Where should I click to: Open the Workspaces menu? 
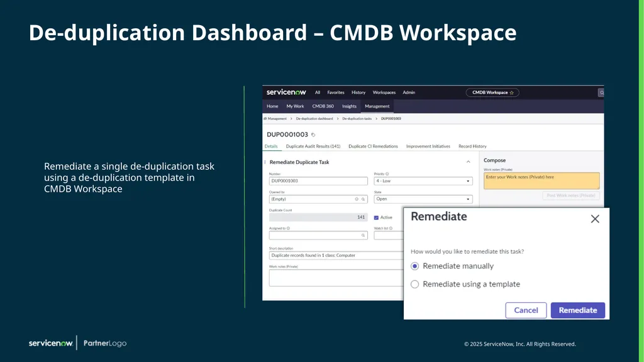pyautogui.click(x=384, y=93)
